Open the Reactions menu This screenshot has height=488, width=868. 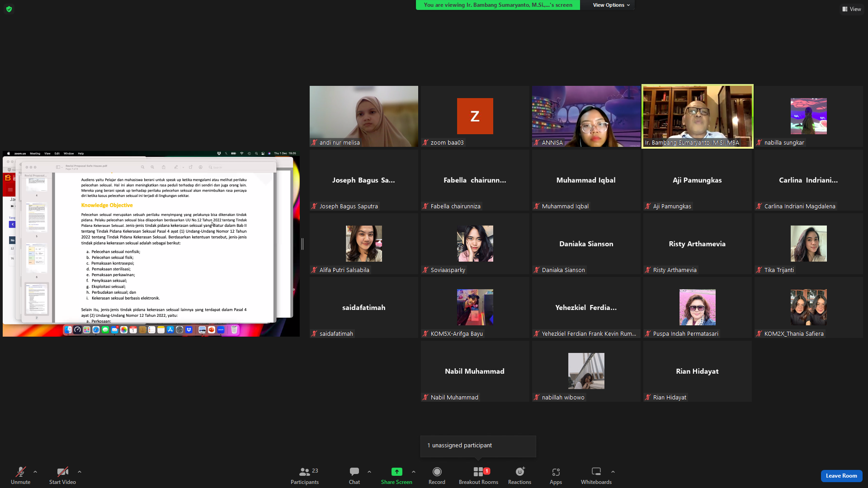(519, 475)
